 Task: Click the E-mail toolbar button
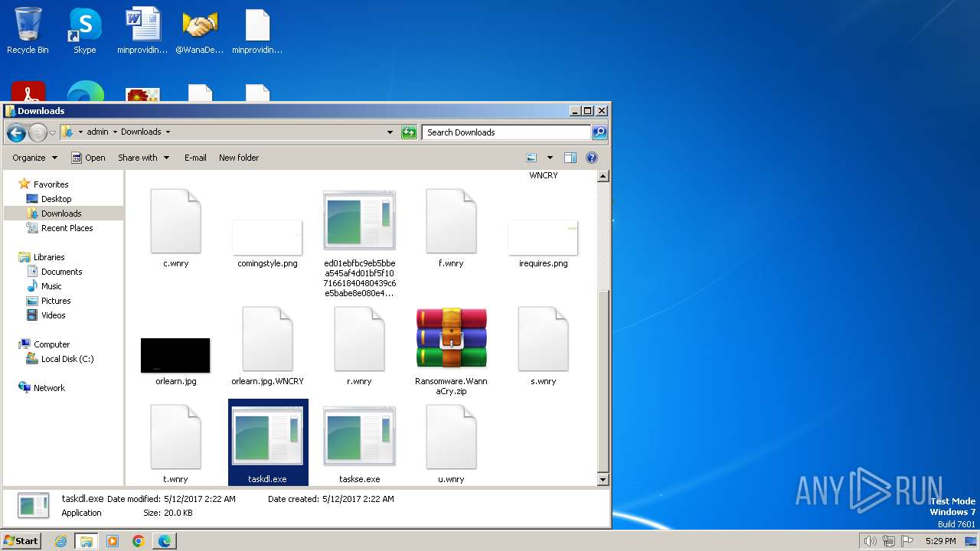(x=195, y=158)
